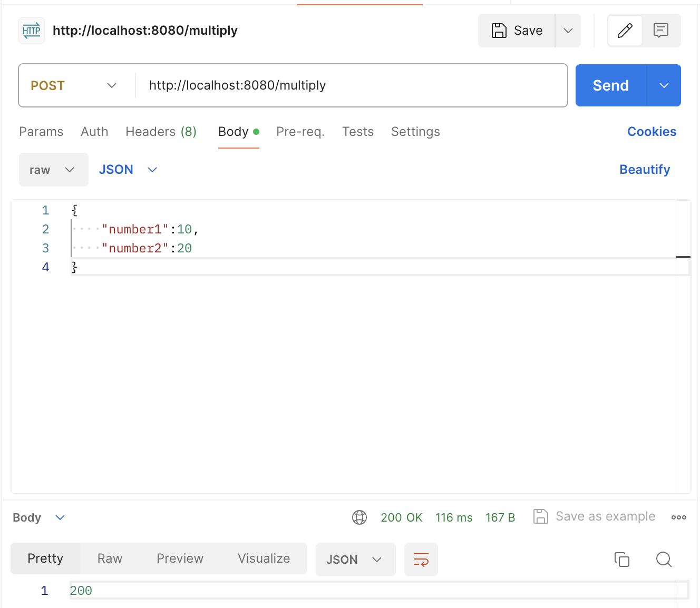Toggle the response word wrap icon

421,560
